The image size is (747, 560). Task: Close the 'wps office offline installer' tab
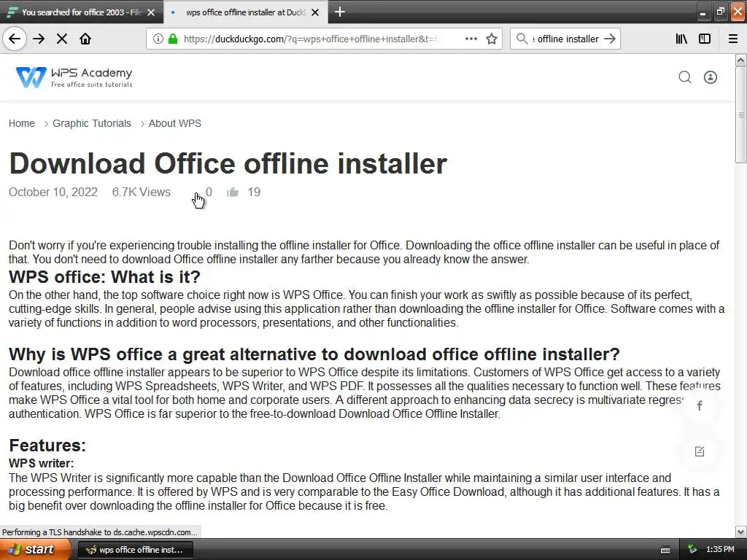click(315, 12)
